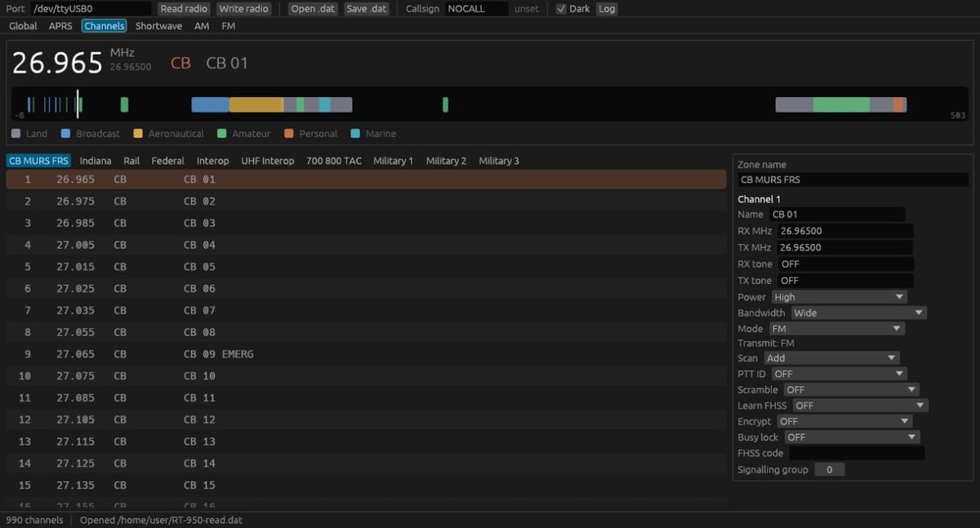Open the FM tab
Screen dimensions: 980x528
(x=228, y=26)
